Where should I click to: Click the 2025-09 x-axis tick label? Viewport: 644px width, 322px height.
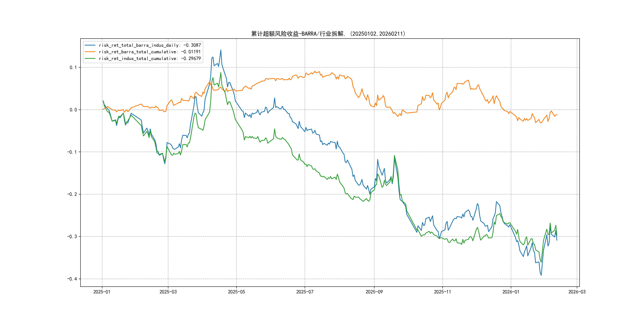pos(374,292)
